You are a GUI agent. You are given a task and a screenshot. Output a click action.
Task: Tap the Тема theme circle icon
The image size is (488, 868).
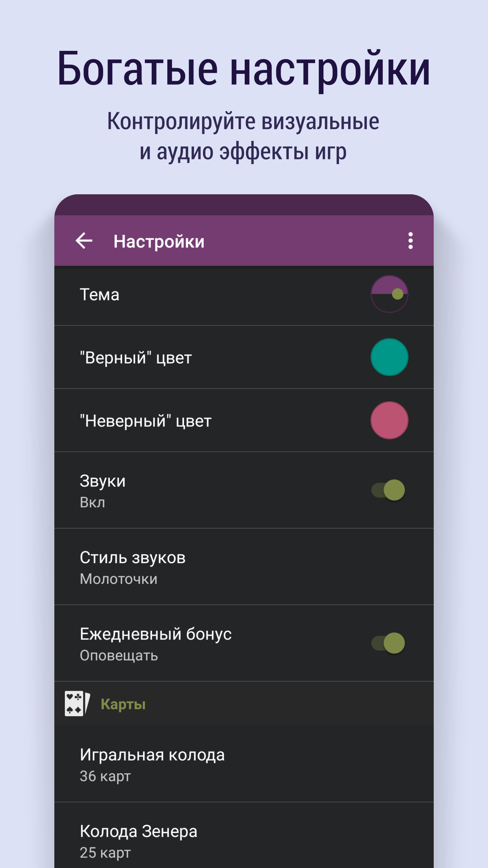pyautogui.click(x=389, y=294)
